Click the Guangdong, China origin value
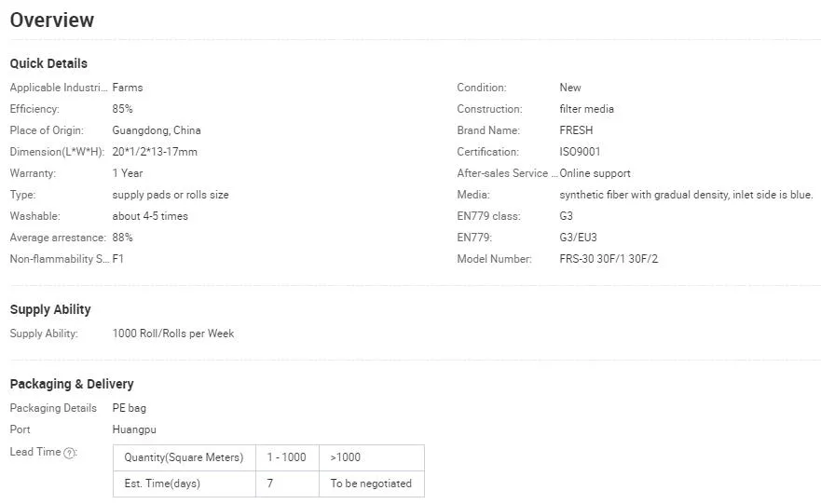The height and width of the screenshot is (504, 821). pyautogui.click(x=157, y=130)
